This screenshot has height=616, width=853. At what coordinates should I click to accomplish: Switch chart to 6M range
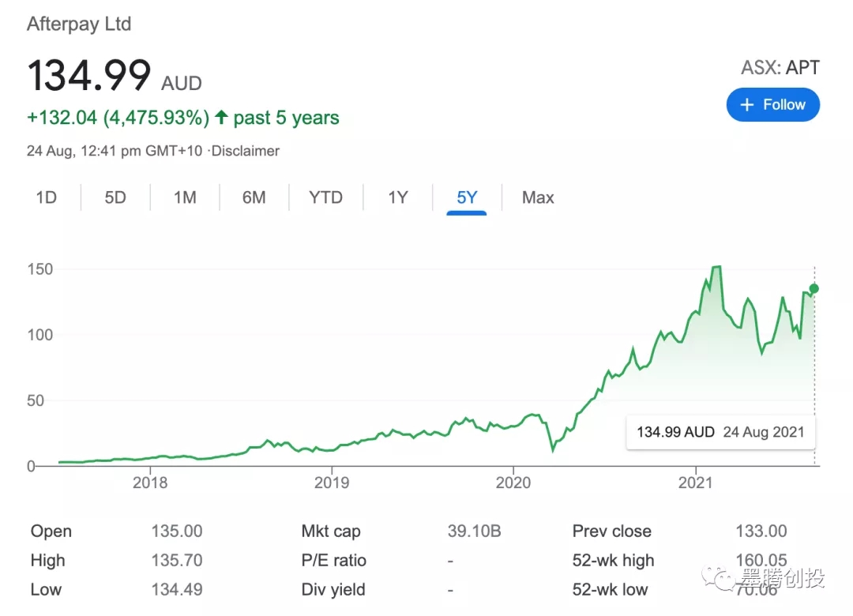tap(254, 197)
